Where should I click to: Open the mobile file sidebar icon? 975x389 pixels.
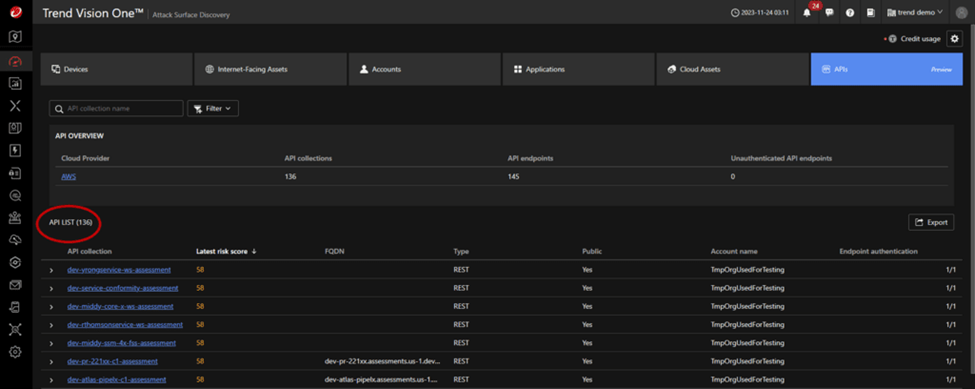[x=16, y=308]
